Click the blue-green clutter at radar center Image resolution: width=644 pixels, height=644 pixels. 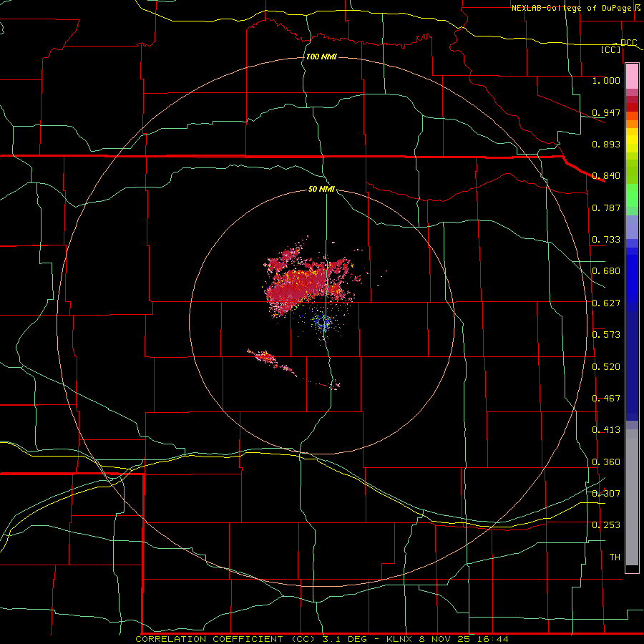[323, 322]
